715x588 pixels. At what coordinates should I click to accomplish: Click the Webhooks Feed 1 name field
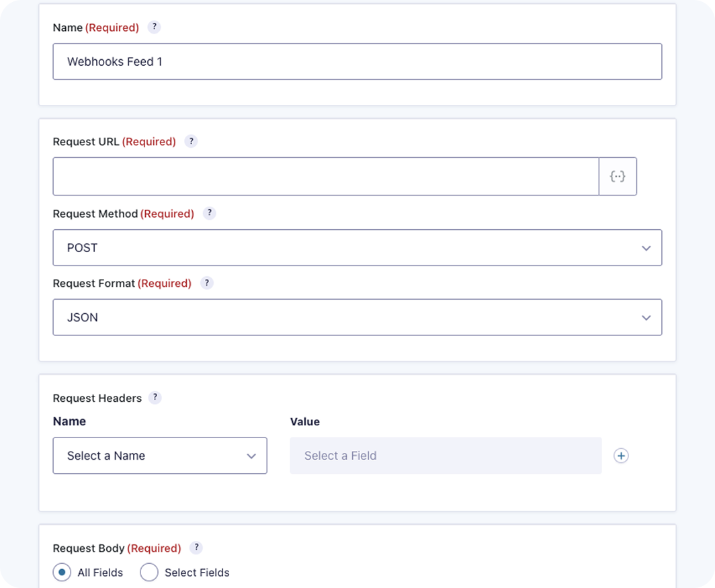357,62
